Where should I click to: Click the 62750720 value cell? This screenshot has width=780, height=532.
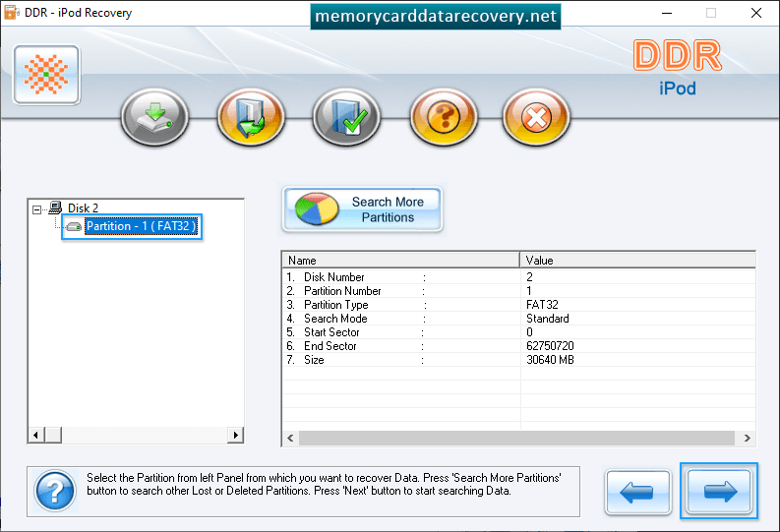pos(550,346)
